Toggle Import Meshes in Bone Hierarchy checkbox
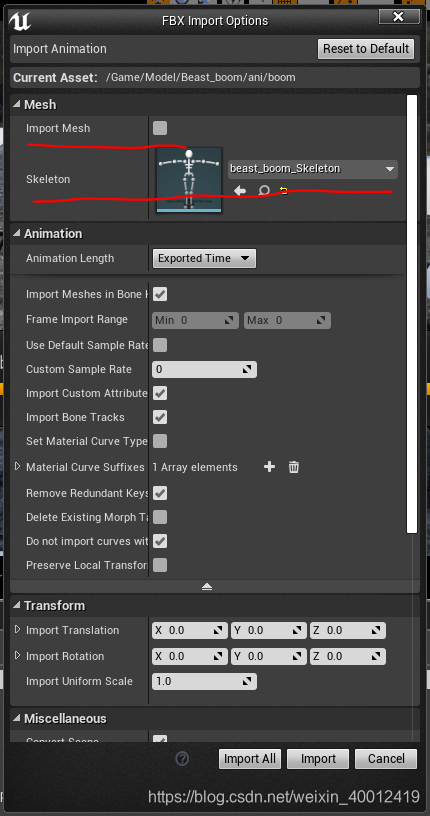 160,294
